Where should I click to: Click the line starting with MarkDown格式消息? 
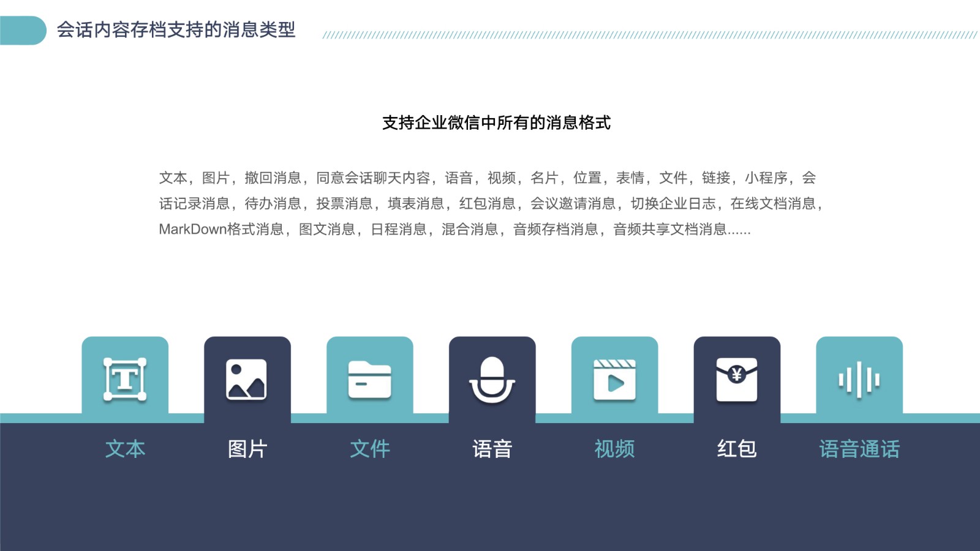click(x=454, y=229)
